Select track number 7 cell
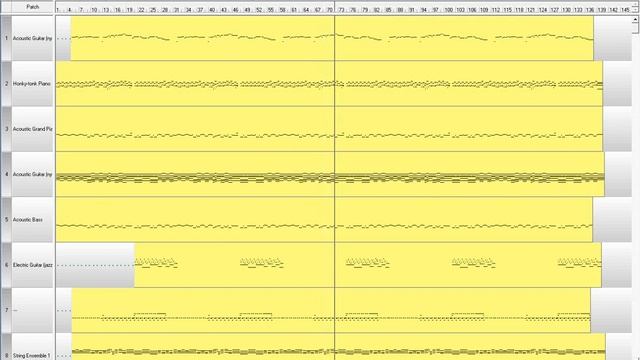640x360 pixels. tap(6, 310)
